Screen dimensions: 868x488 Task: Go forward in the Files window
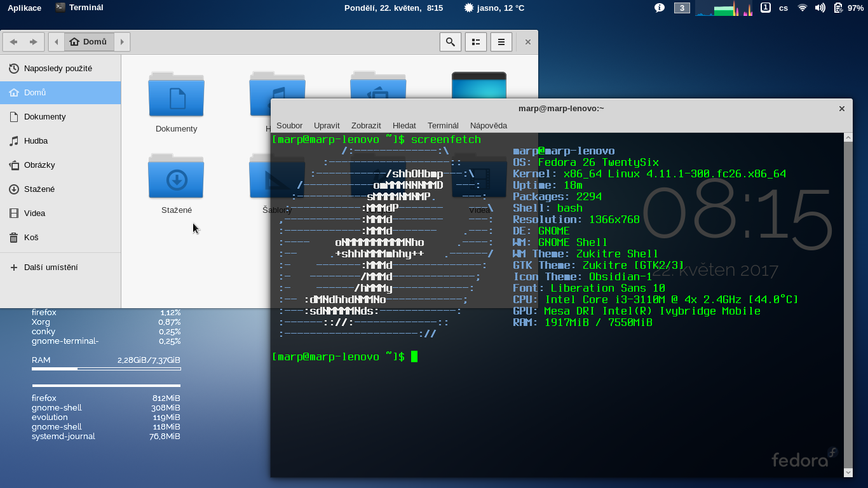click(x=34, y=42)
